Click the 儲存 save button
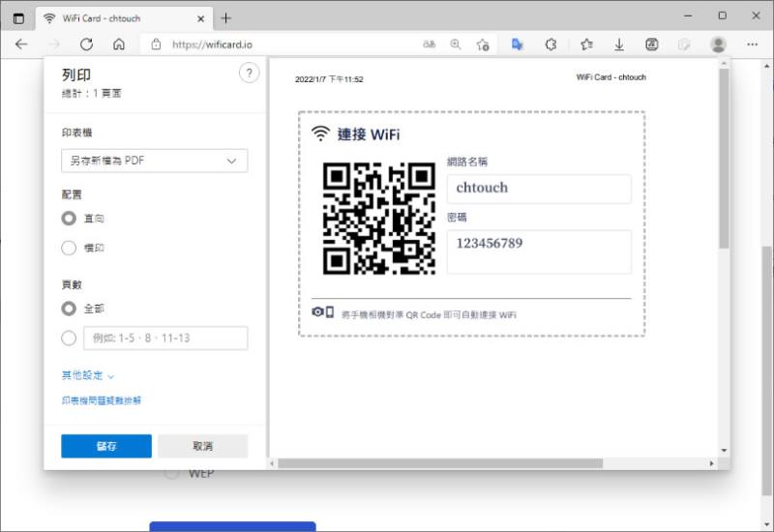 106,446
